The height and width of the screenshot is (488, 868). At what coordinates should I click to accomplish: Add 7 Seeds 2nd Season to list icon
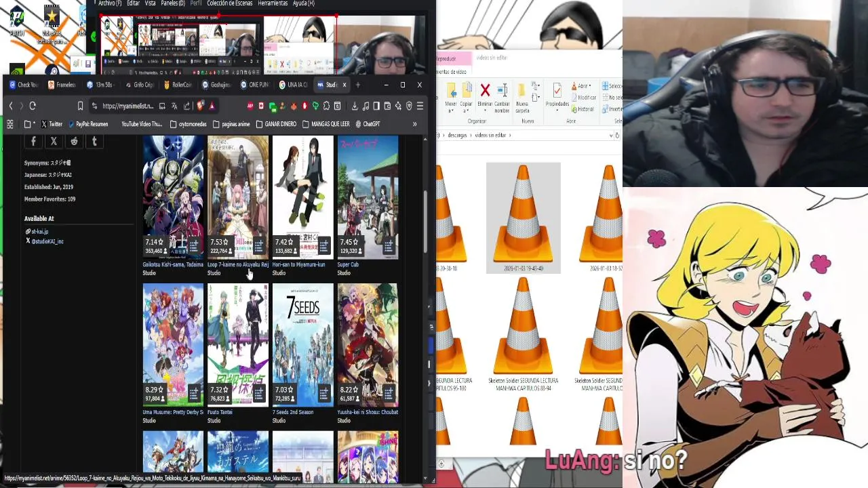(324, 393)
